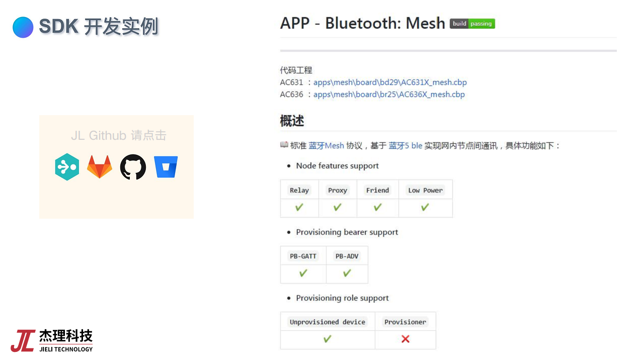
Task: Click the 概述 section heading
Action: (292, 121)
